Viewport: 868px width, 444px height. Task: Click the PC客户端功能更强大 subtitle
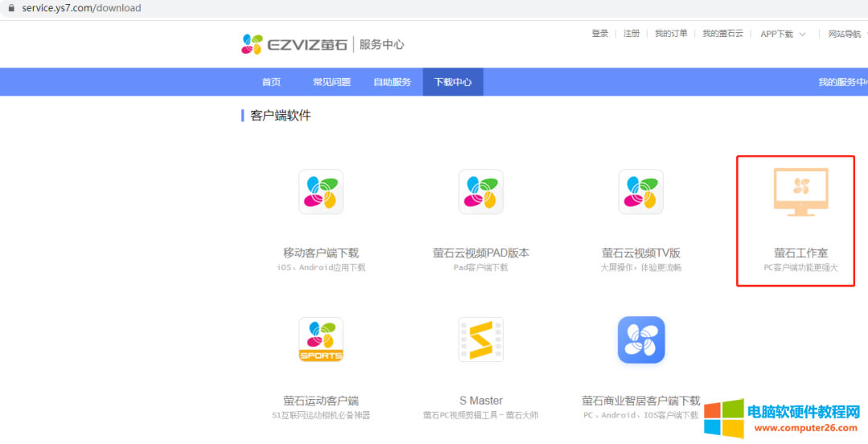click(800, 267)
